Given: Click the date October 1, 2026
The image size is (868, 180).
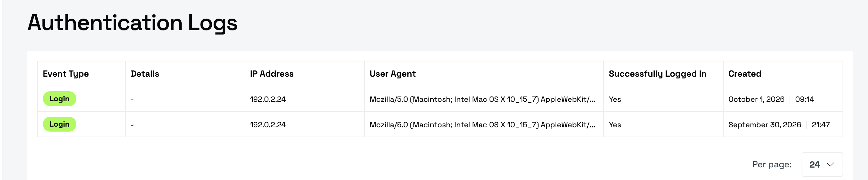Looking at the screenshot, I should pos(756,99).
